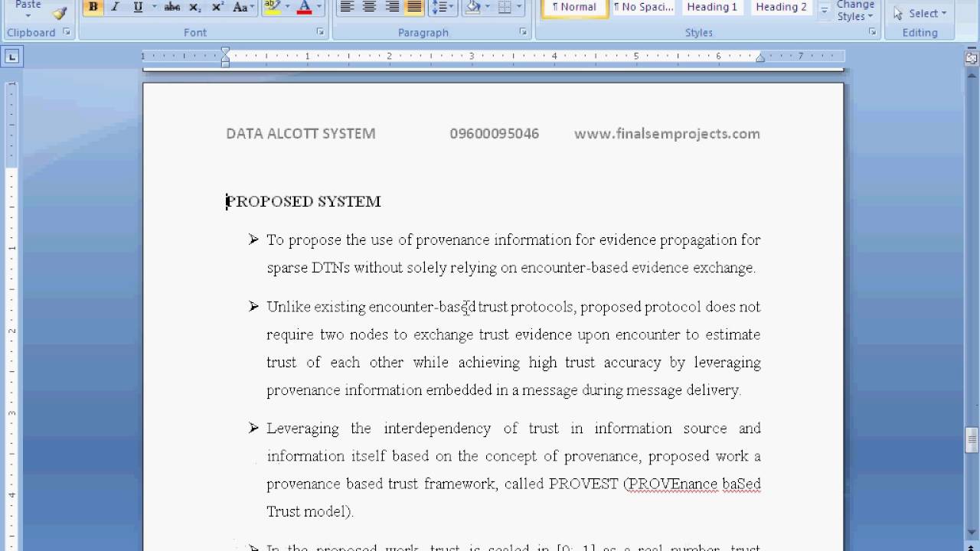Apply the No Spacing style
The image size is (980, 551).
click(x=643, y=8)
